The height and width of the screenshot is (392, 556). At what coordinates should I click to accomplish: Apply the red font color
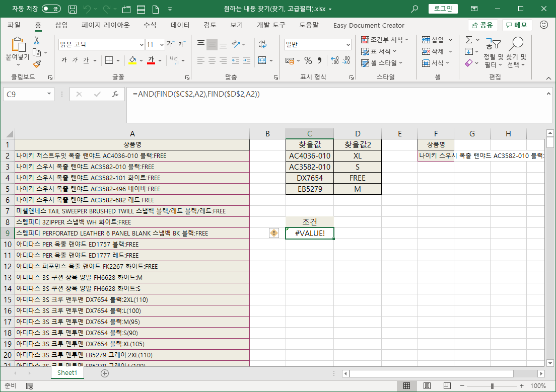click(x=151, y=60)
